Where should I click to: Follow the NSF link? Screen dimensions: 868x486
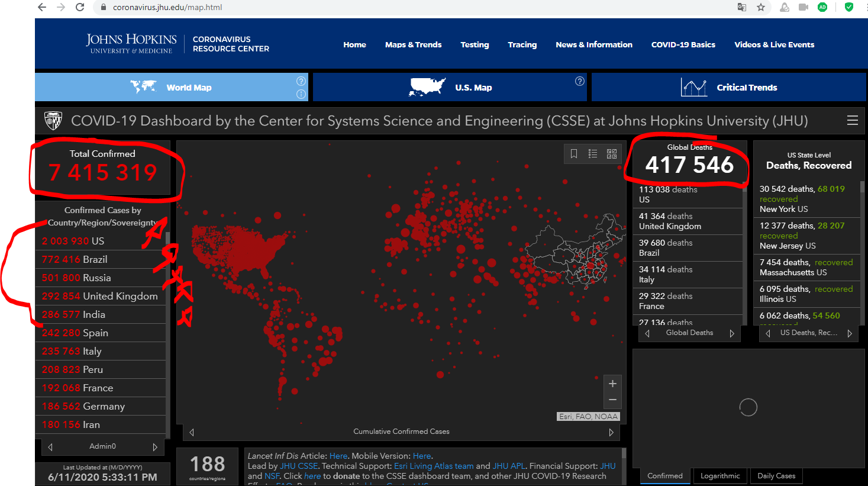click(x=272, y=476)
